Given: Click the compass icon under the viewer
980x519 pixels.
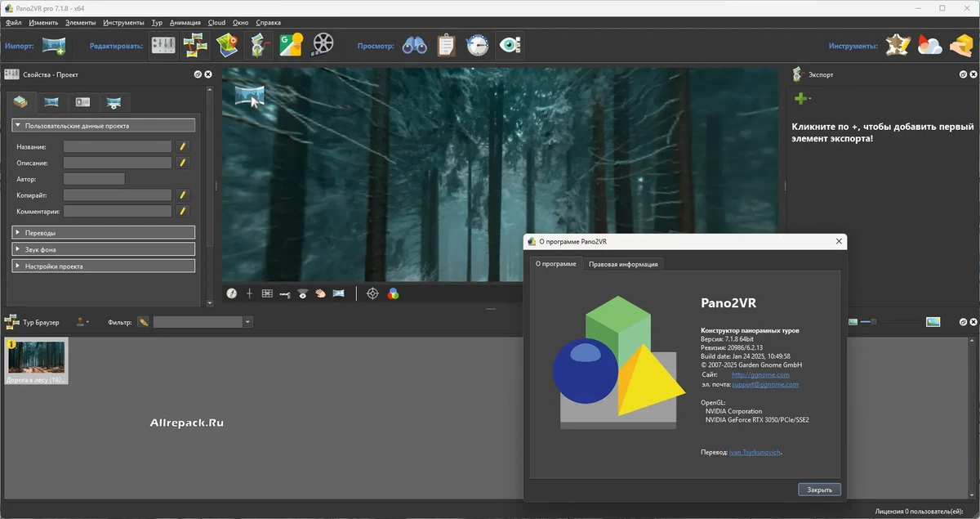Looking at the screenshot, I should click(x=232, y=293).
